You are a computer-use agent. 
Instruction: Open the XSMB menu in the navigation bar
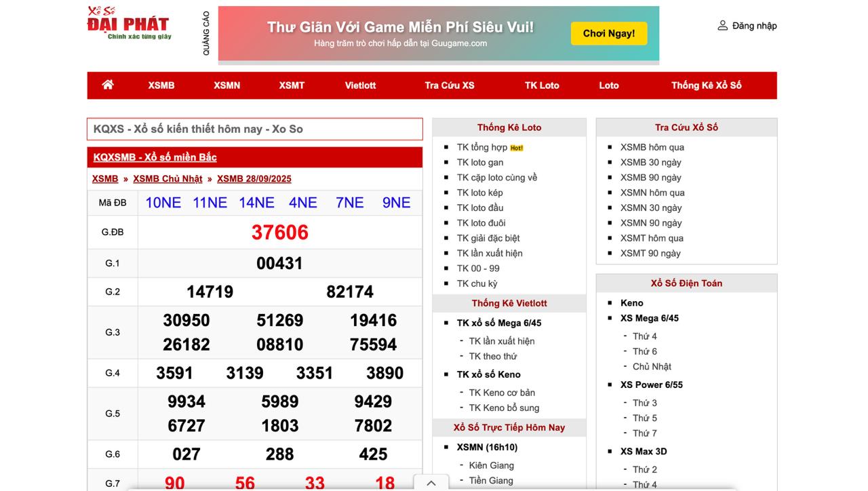click(161, 85)
